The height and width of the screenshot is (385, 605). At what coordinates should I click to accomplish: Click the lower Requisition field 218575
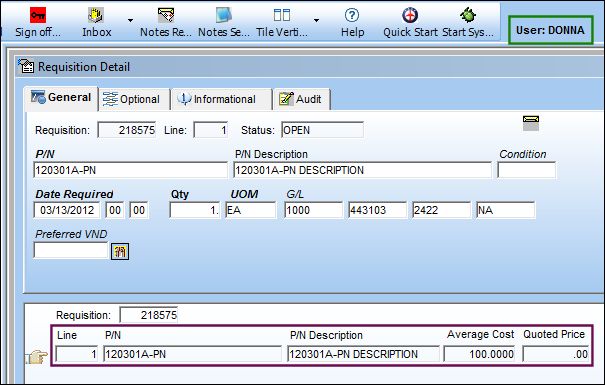tap(149, 315)
